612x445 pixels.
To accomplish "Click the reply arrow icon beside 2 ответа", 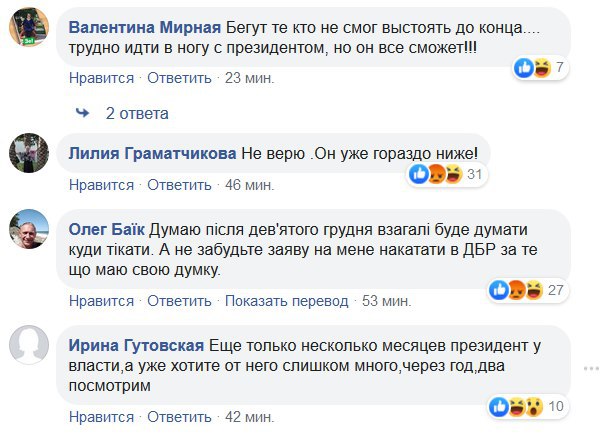I will coord(85,113).
